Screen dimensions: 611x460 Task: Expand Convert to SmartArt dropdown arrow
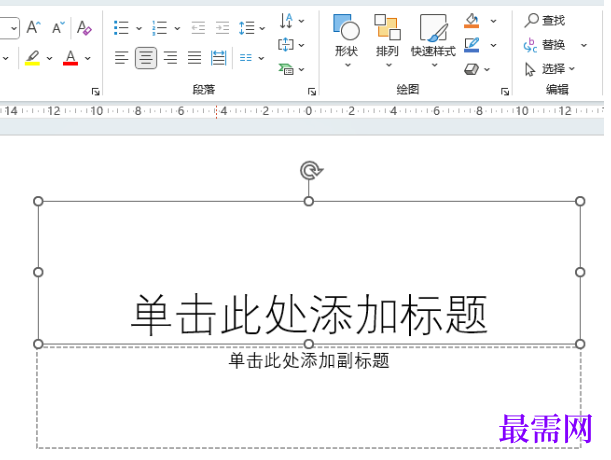tap(302, 70)
